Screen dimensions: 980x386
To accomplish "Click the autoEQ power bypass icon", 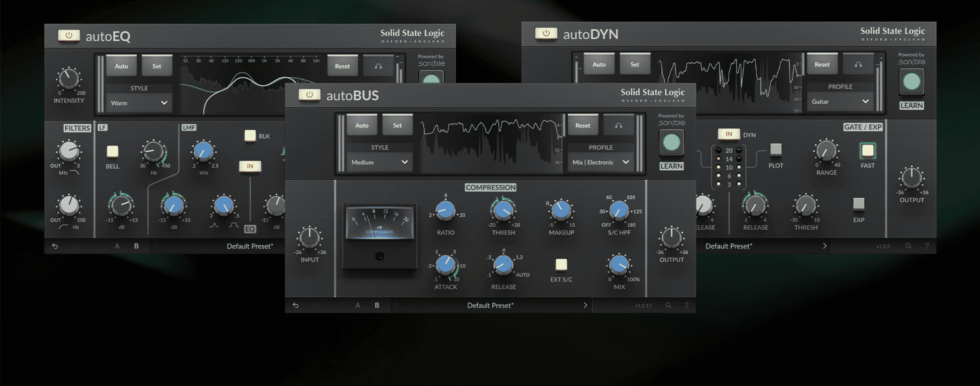I will [x=69, y=35].
